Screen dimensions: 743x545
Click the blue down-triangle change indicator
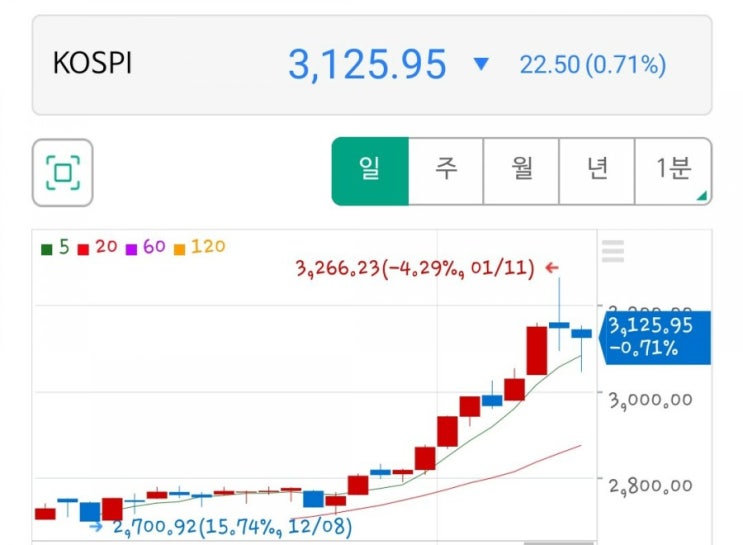click(481, 64)
